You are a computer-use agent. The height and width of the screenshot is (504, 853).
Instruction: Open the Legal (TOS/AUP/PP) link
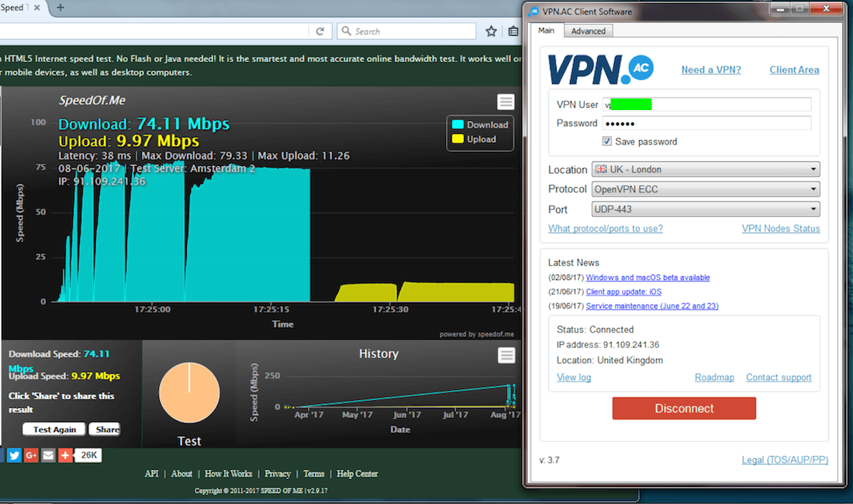(785, 460)
